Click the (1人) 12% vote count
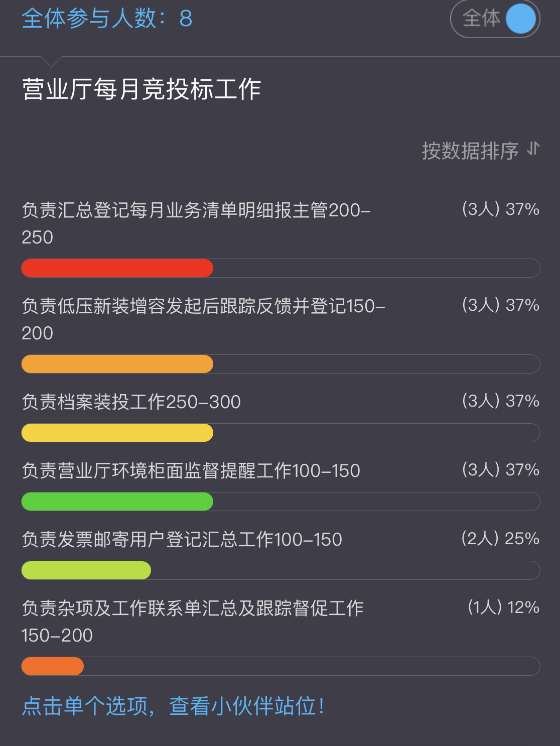Screen dimensions: 560x746 click(503, 607)
